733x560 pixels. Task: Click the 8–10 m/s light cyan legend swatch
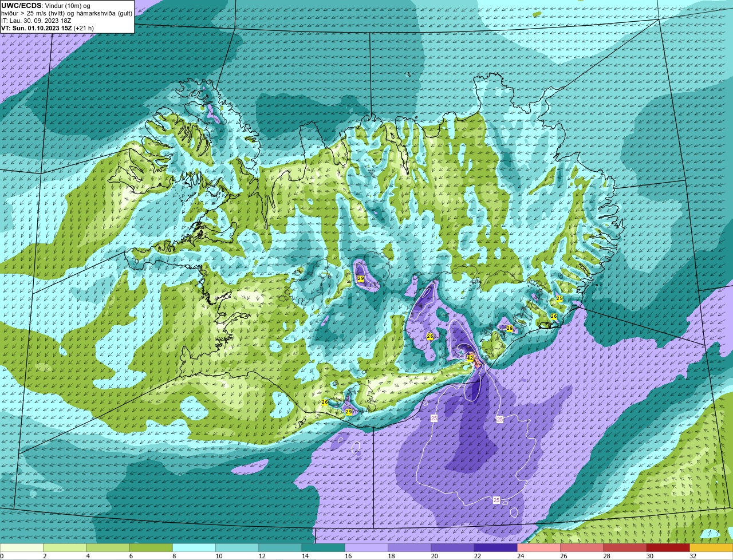(x=194, y=547)
